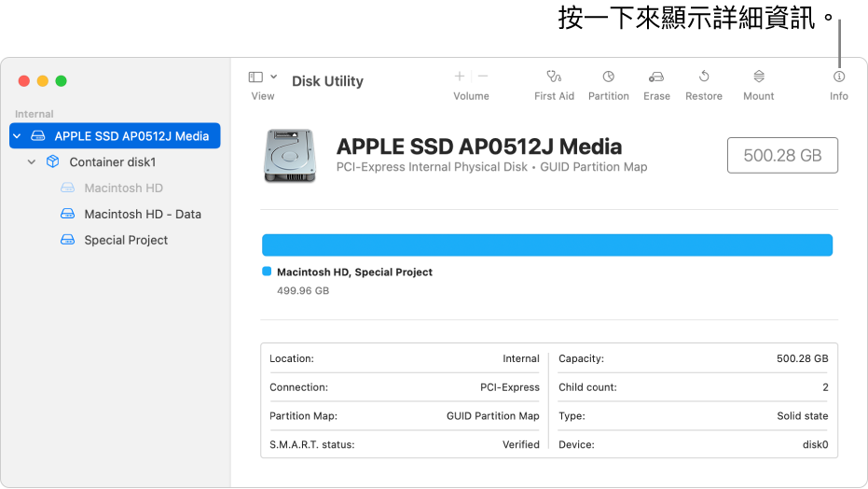This screenshot has width=868, height=489.
Task: Click the Partition toolbar label
Action: coord(609,96)
